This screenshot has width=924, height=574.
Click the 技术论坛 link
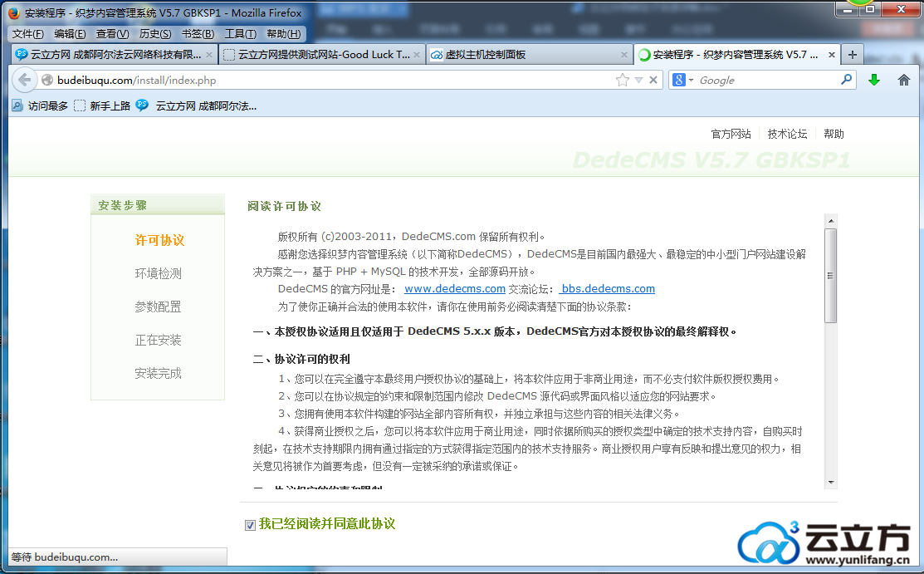click(787, 134)
